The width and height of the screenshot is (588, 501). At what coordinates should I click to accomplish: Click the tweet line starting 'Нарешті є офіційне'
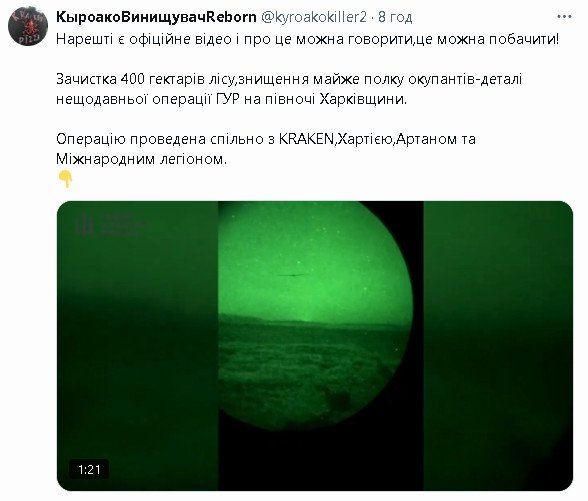pos(308,39)
